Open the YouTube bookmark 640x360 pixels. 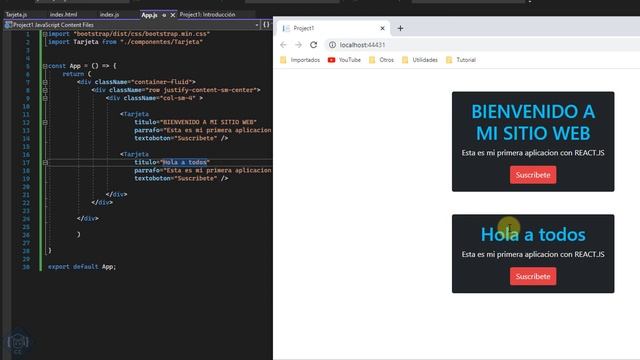pos(344,60)
